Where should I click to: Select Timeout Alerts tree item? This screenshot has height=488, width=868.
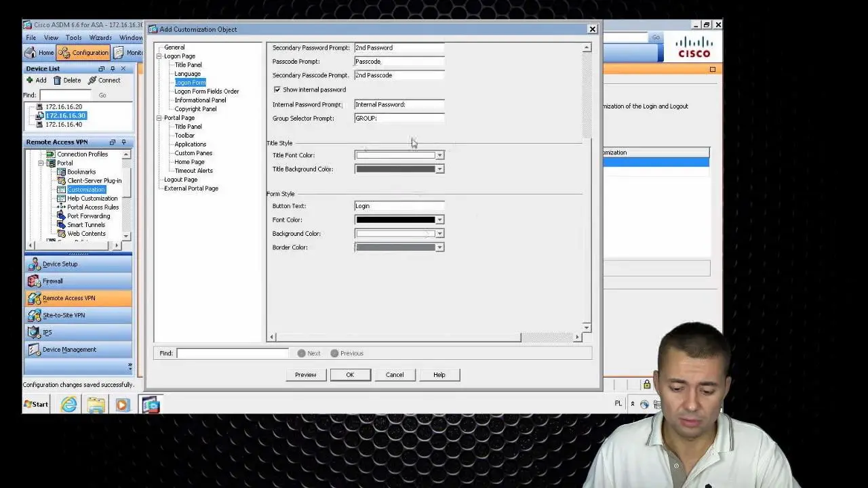[193, 170]
